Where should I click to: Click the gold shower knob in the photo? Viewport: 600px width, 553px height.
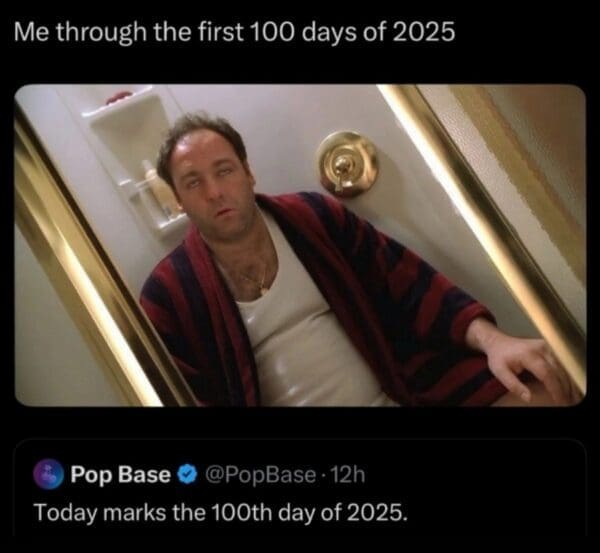coord(347,164)
